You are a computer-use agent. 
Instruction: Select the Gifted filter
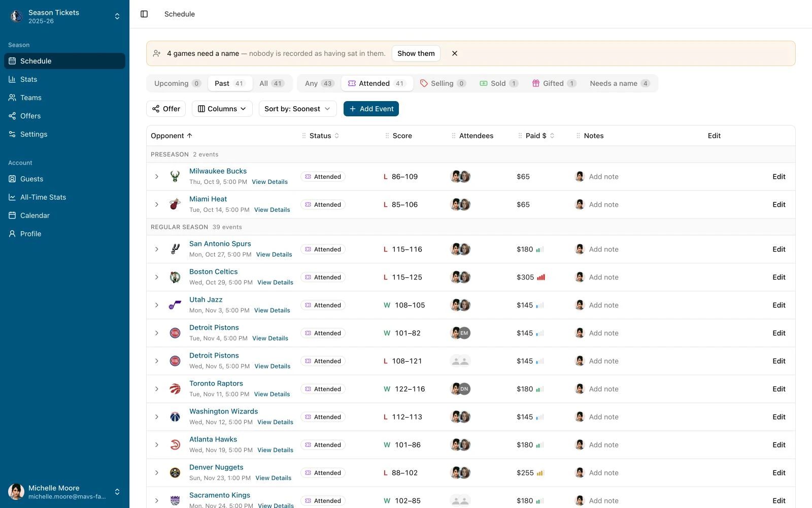point(554,83)
